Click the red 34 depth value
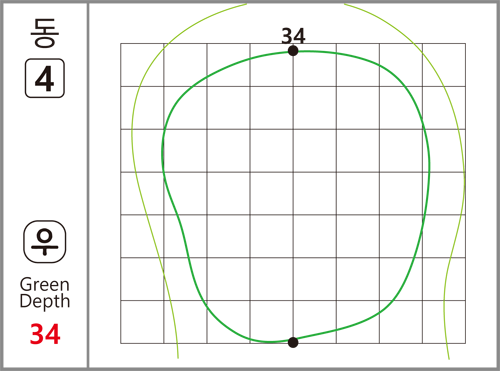500x371 pixels. (x=45, y=334)
